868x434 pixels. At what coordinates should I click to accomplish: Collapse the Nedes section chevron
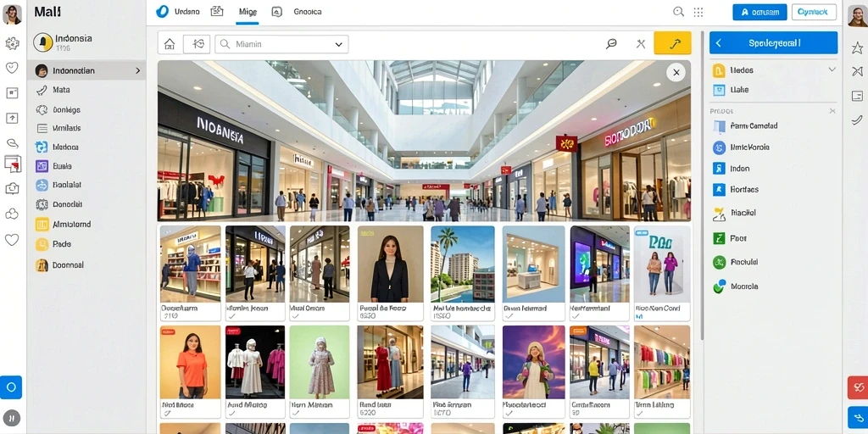coord(832,70)
